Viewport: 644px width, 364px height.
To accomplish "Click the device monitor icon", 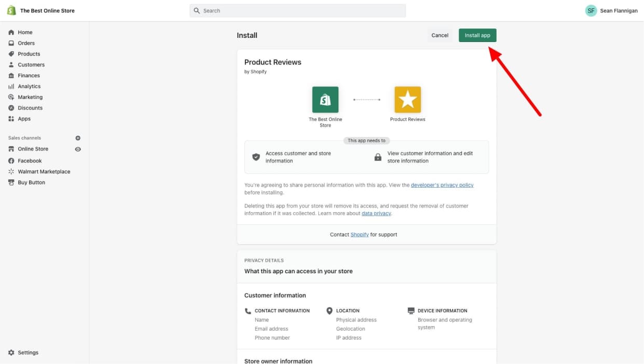I will pos(411,311).
